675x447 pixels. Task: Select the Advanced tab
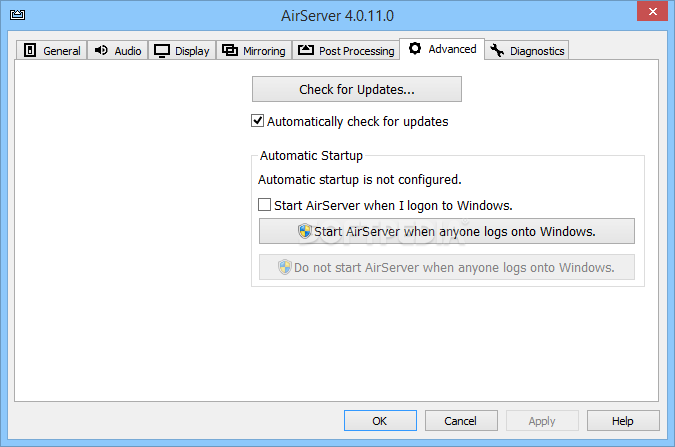[x=442, y=49]
